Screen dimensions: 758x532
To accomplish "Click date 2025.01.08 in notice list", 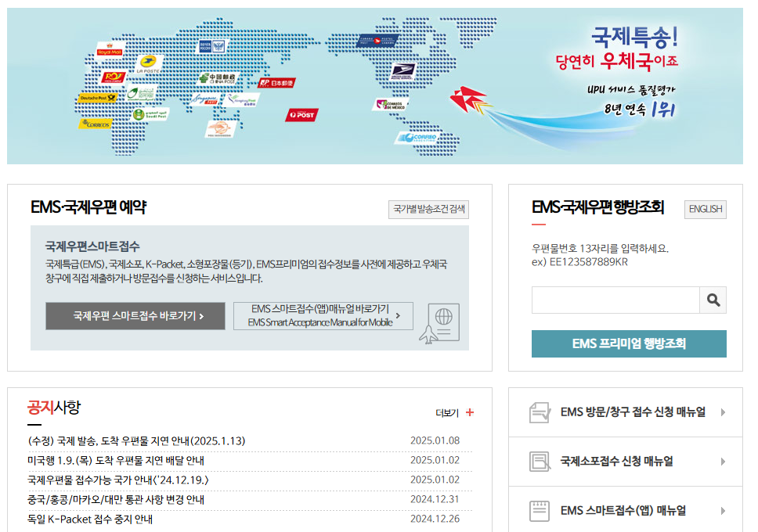I will point(435,440).
